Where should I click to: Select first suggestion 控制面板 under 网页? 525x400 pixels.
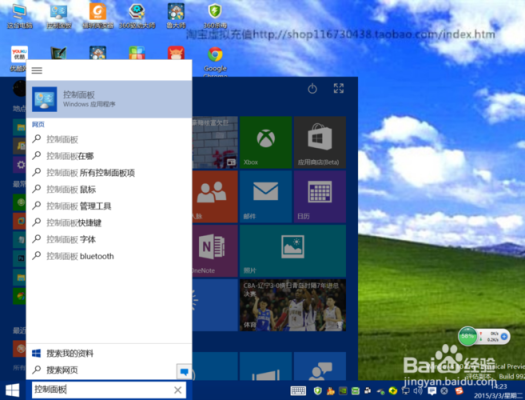(x=62, y=139)
